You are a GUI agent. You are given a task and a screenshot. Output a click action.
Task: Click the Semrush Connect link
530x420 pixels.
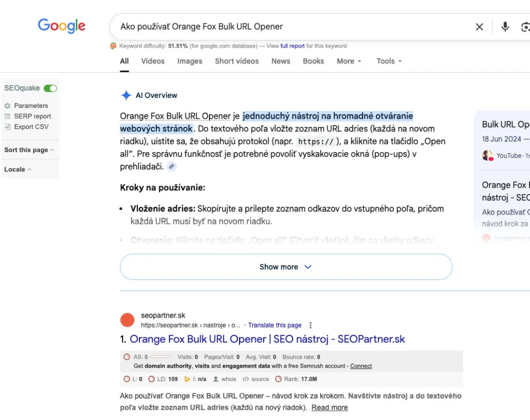pyautogui.click(x=361, y=366)
